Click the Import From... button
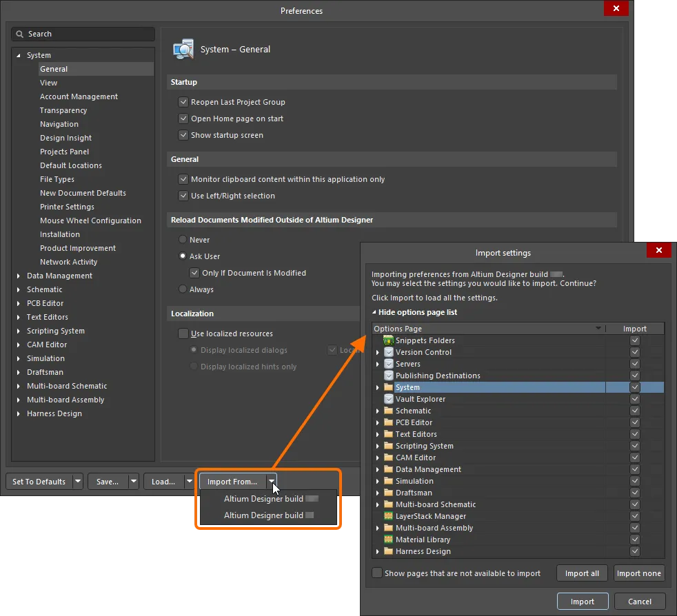Image resolution: width=677 pixels, height=616 pixels. pyautogui.click(x=232, y=481)
